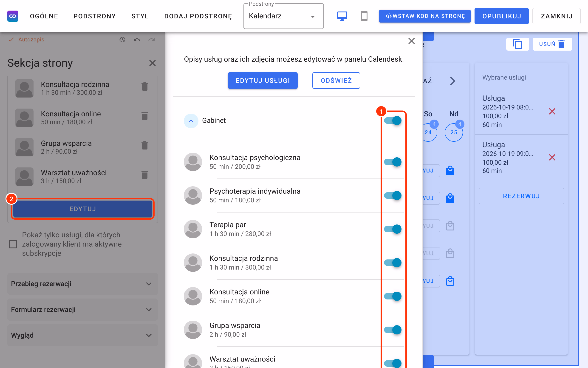Screen dimensions: 588x368
Task: Click Psychoterapia indywidualna service name
Action: [255, 191]
